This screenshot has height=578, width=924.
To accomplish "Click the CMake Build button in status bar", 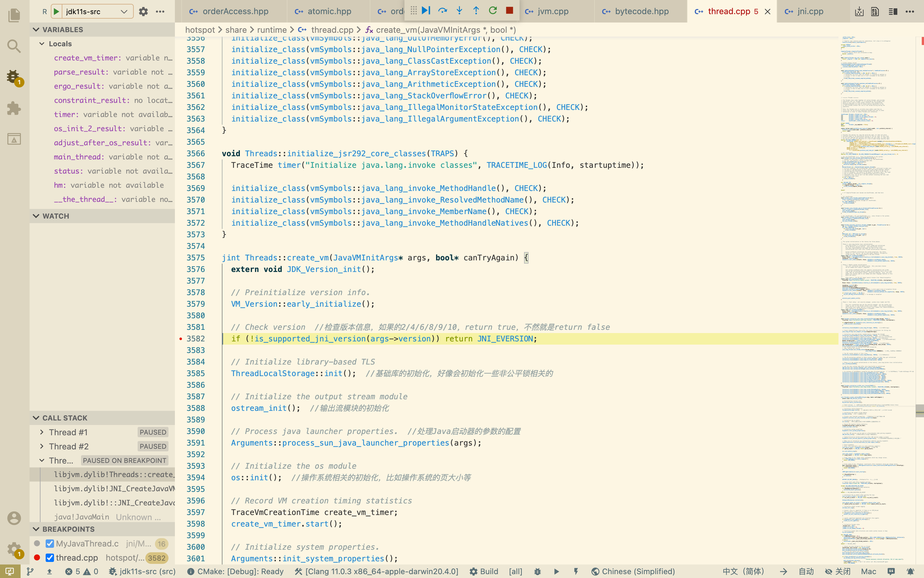I will pyautogui.click(x=484, y=571).
